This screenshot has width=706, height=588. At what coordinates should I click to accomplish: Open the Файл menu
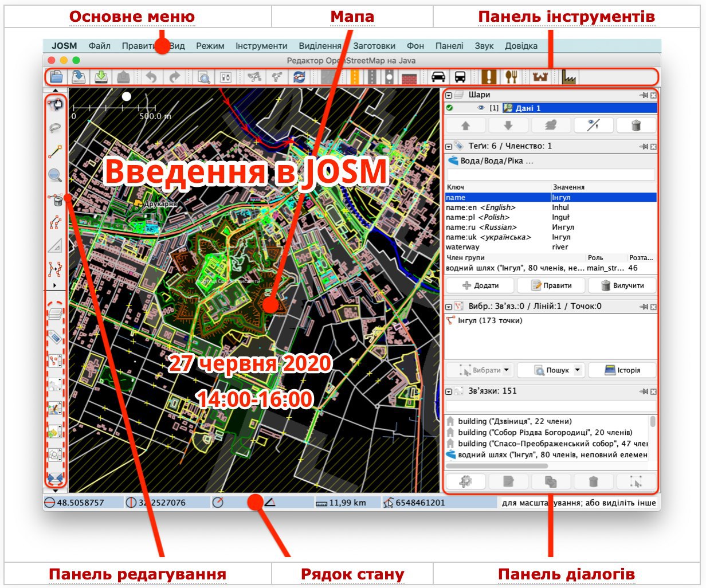tap(100, 46)
